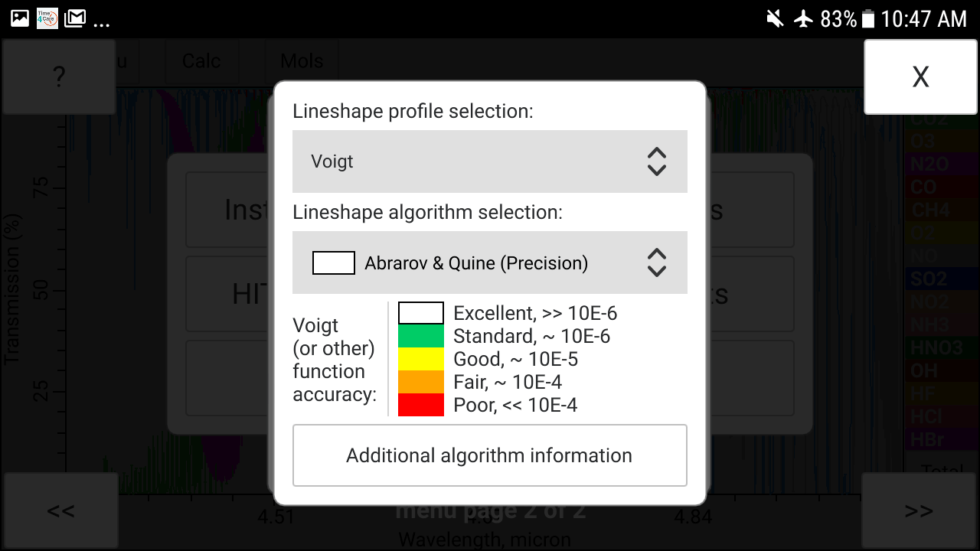This screenshot has height=551, width=980.
Task: Click the white swatch beside Abrarov & Quine
Action: pyautogui.click(x=333, y=262)
